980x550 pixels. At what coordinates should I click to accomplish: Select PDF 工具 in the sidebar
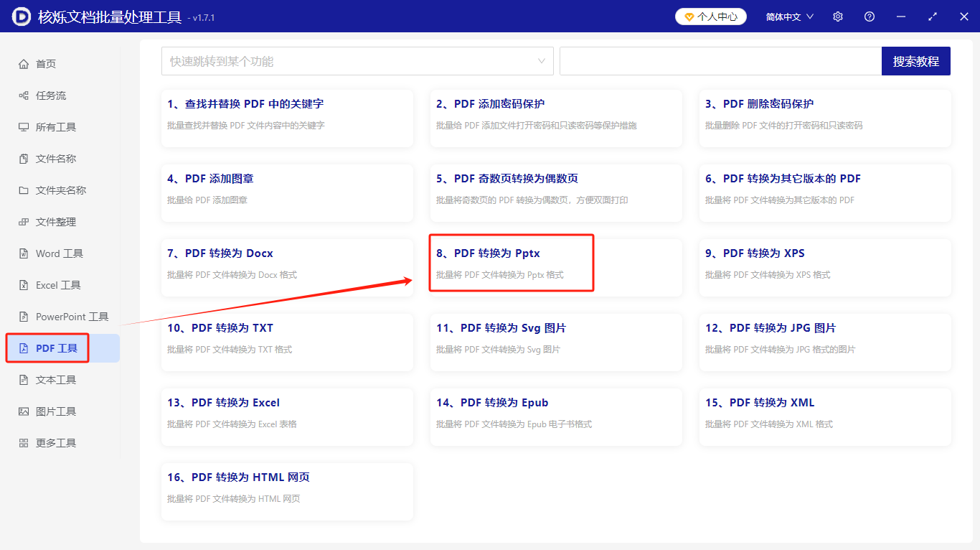tap(60, 348)
